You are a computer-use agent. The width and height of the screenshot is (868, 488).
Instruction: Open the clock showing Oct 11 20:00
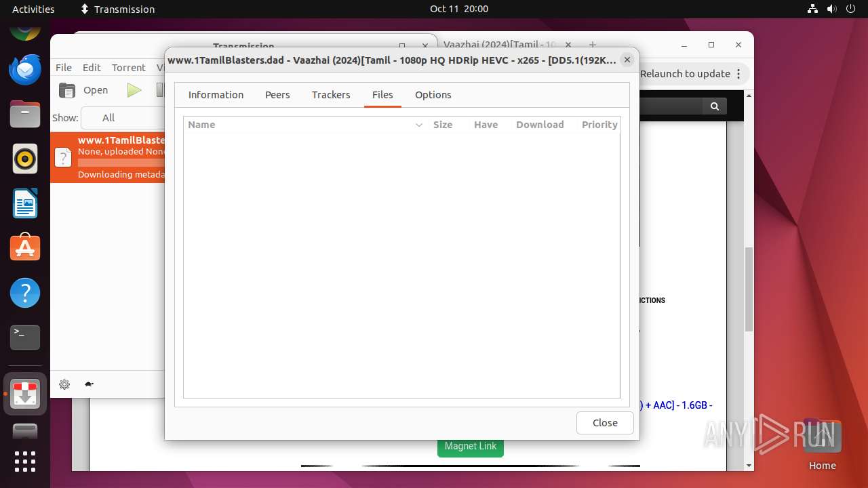click(459, 9)
